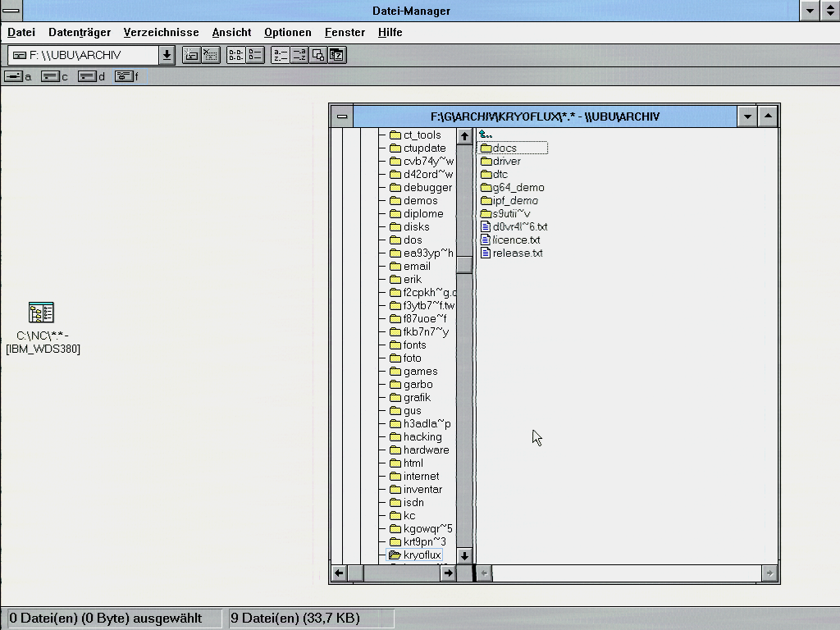
Task: Sort files by size toolbar icon
Action: pos(318,55)
